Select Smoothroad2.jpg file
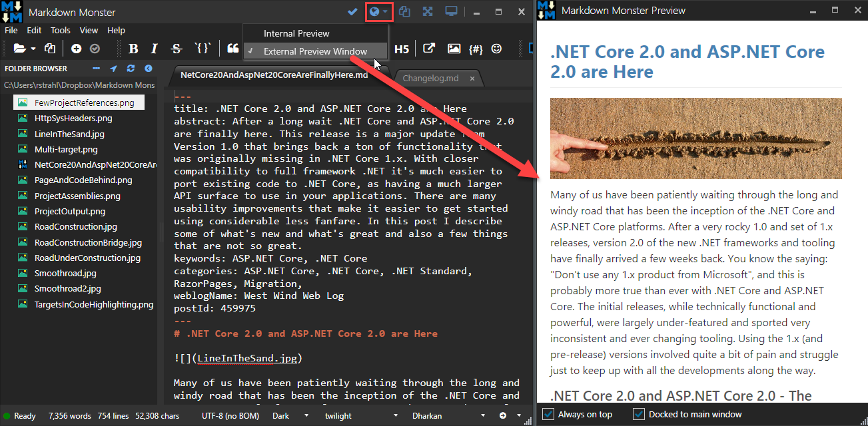Viewport: 868px width, 426px height. tap(67, 289)
